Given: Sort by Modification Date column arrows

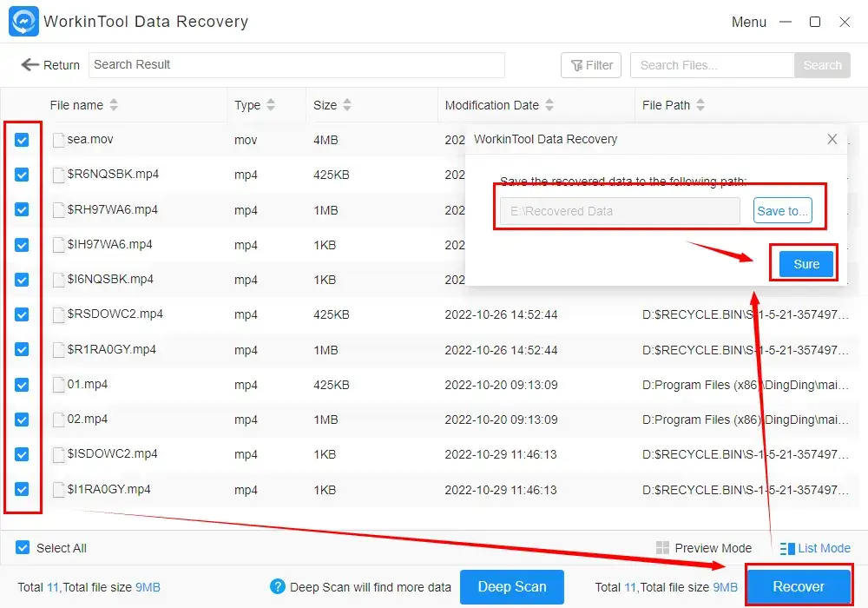Looking at the screenshot, I should (549, 104).
